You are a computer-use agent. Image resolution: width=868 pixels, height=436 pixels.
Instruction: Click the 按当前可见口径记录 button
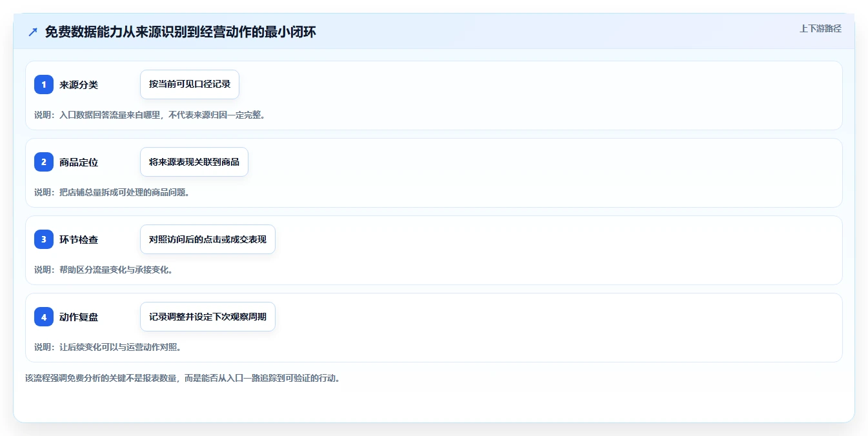coord(190,84)
